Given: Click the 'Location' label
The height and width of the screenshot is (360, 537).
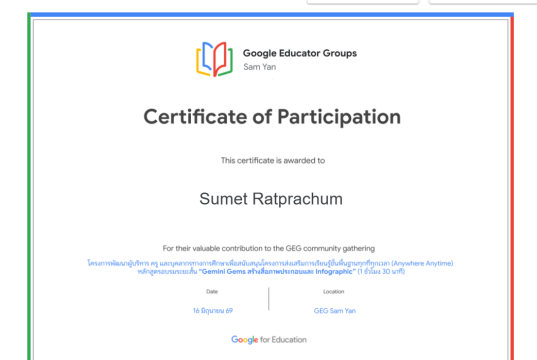Looking at the screenshot, I should (334, 291).
